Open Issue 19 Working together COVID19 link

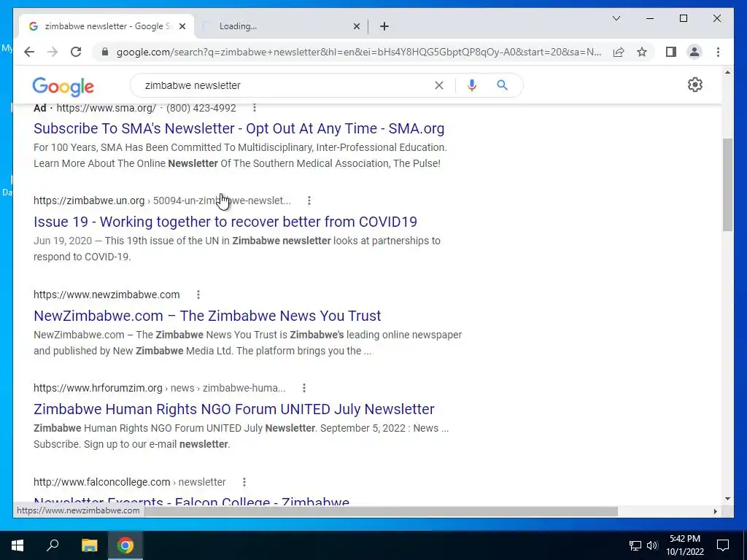click(x=225, y=222)
